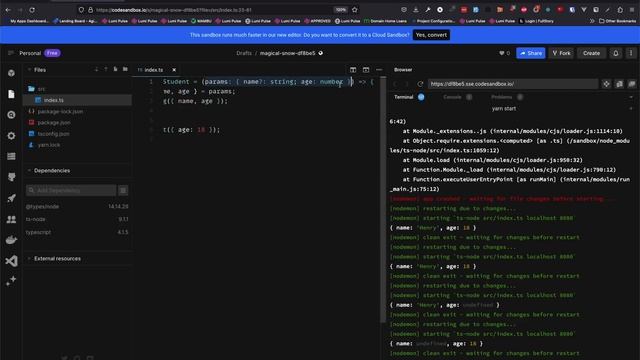Screen dimensions: 640x360
Task: Click the split editor layout icon
Action: click(353, 70)
